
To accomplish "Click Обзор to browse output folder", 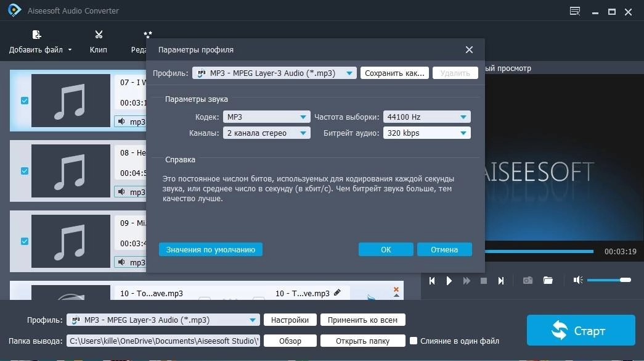I will [290, 341].
